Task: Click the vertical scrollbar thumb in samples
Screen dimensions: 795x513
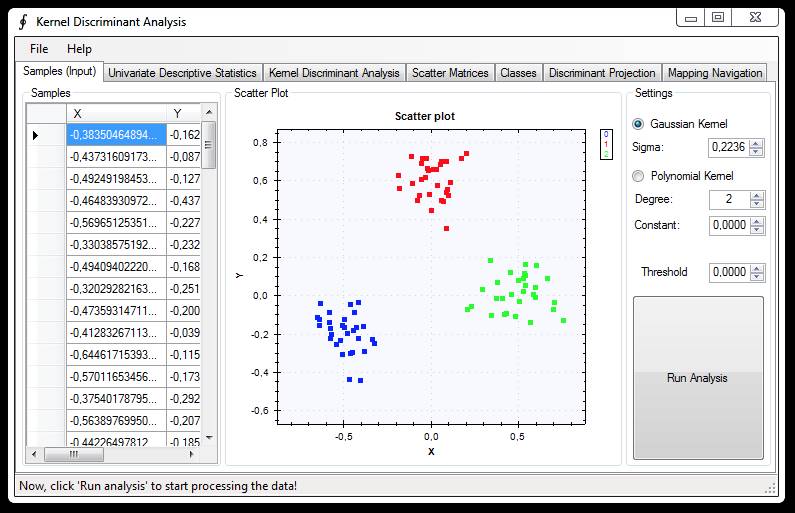Action: pos(209,145)
